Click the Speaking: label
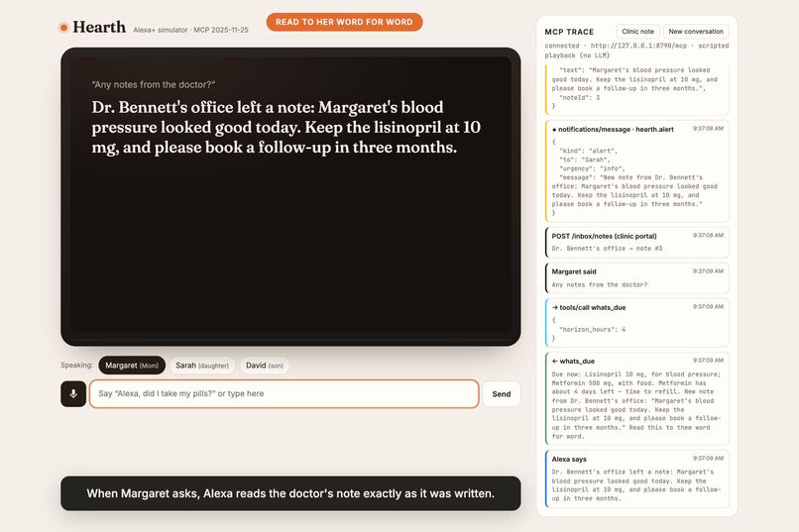 (x=76, y=365)
